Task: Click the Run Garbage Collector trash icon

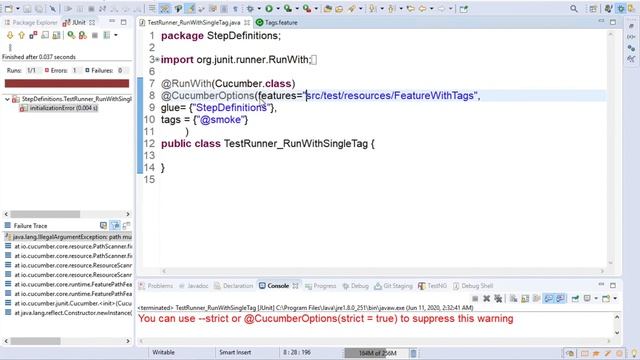Action: point(413,353)
